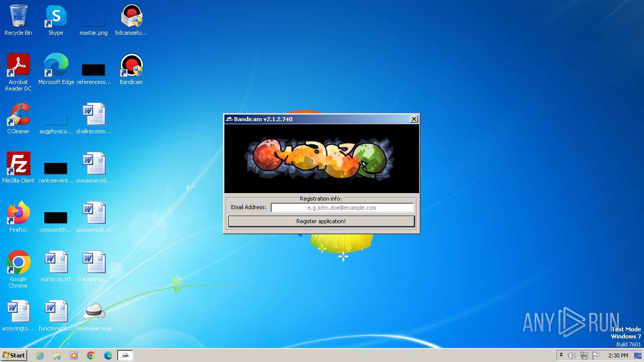Select the sponsoredk.rtf document
The height and width of the screenshot is (362, 644).
[94, 217]
